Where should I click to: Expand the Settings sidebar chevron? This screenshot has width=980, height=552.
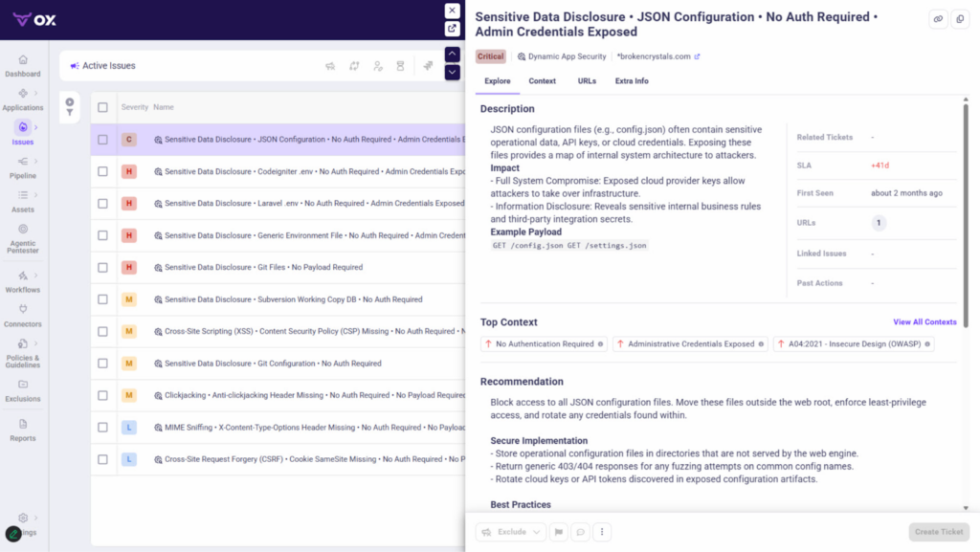coord(36,518)
